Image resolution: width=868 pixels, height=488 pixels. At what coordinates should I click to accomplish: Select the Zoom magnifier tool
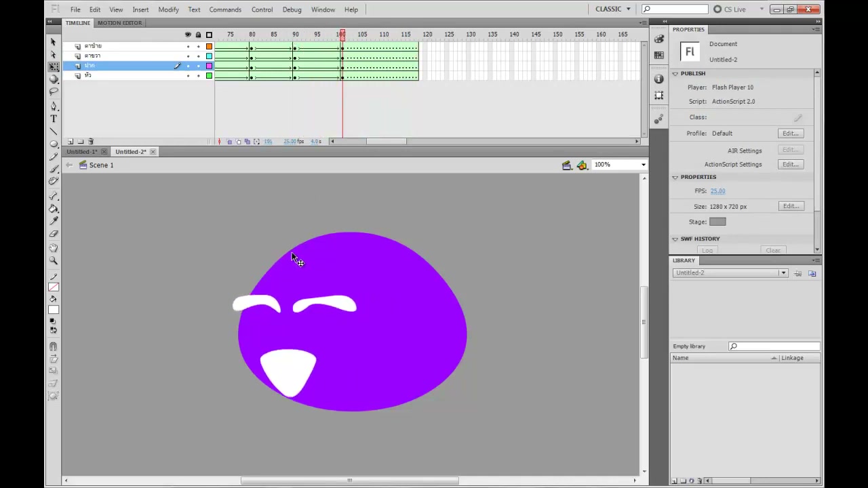(x=54, y=260)
